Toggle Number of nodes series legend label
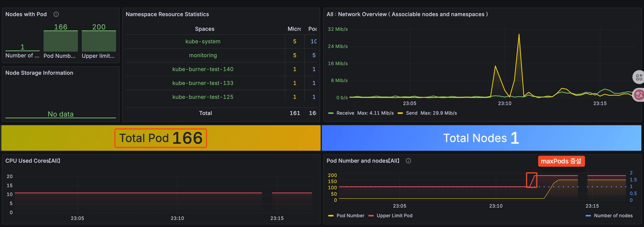 coord(613,216)
